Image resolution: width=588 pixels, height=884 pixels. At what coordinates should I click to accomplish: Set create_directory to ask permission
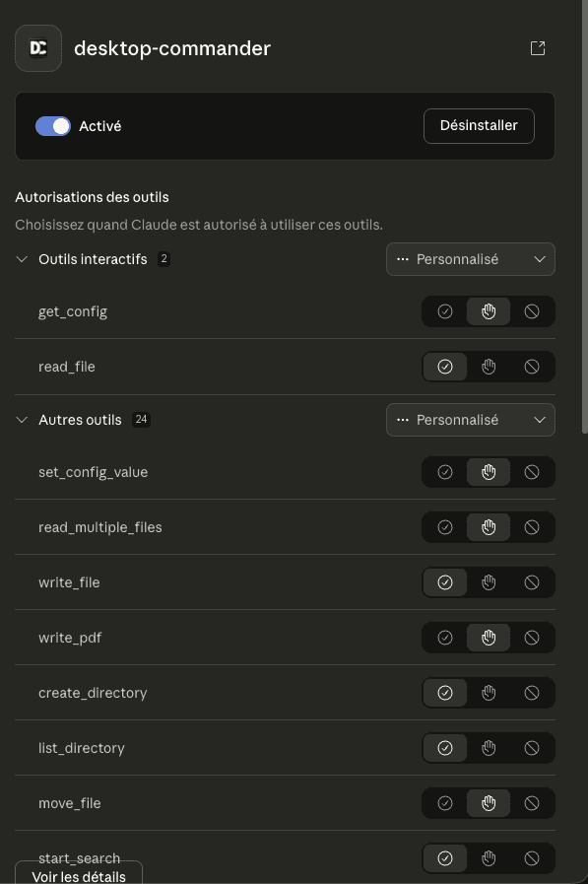(x=489, y=693)
